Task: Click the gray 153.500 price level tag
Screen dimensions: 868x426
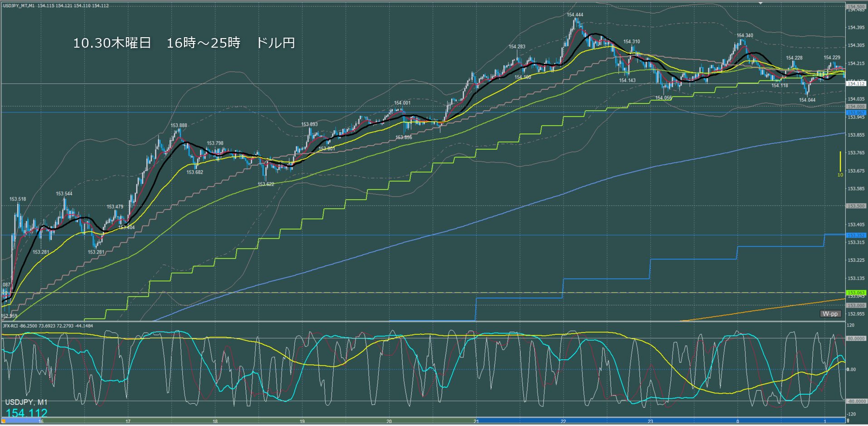Action: point(856,206)
